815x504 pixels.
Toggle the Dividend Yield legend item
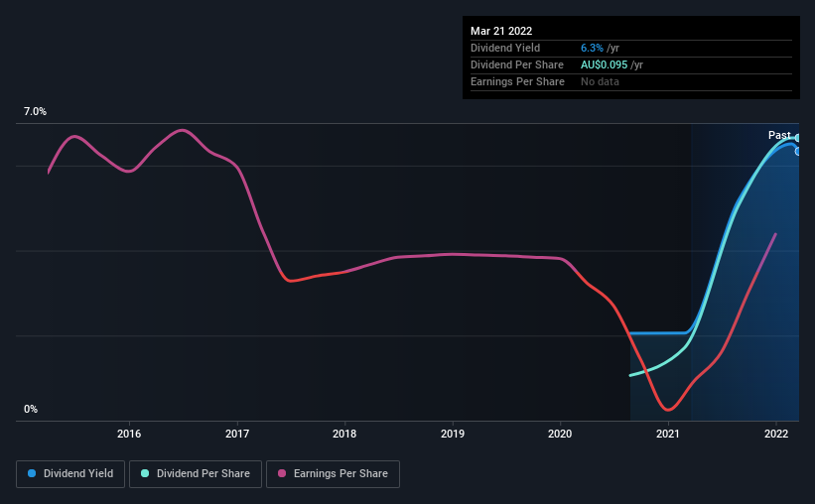point(70,474)
